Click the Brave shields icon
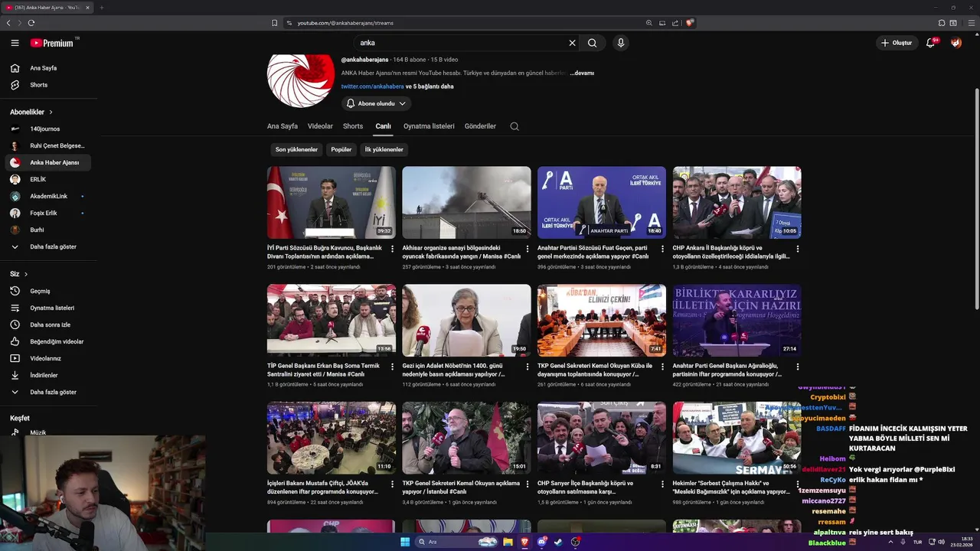The image size is (980, 551). pyautogui.click(x=690, y=23)
